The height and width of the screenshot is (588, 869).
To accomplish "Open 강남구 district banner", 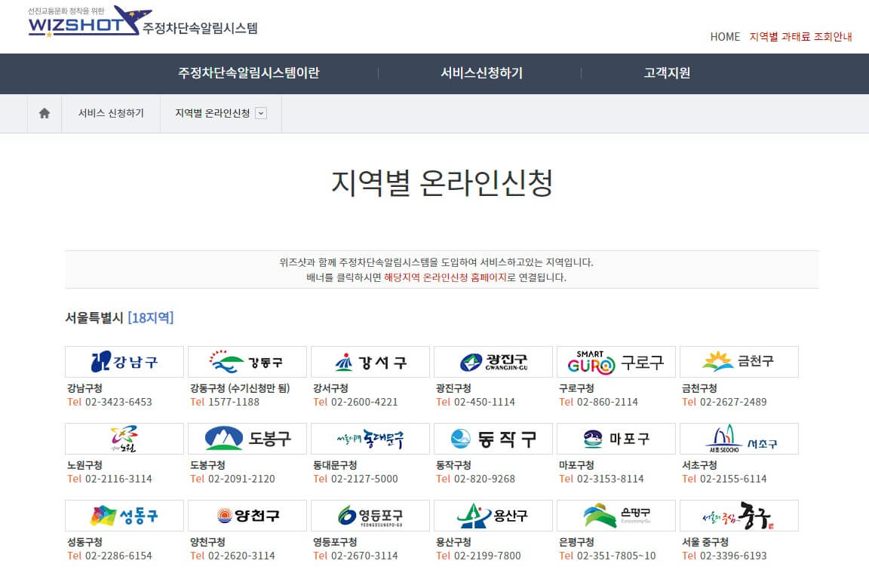I will coord(124,362).
